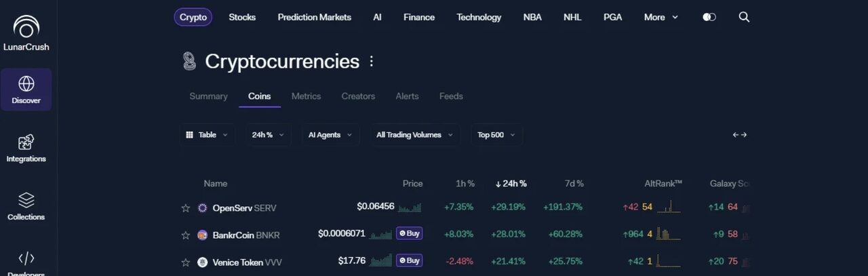
Task: Click the Buy button for BankrCoin
Action: point(410,233)
